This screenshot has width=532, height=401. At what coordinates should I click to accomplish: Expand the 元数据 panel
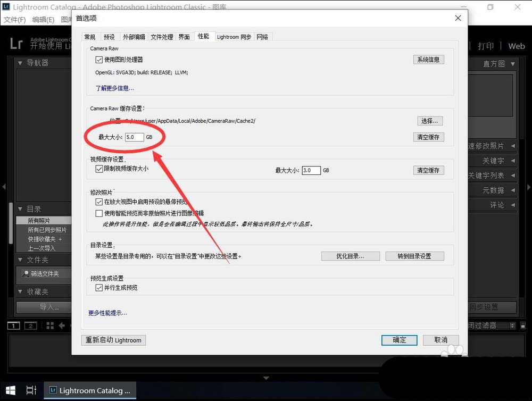tap(513, 190)
